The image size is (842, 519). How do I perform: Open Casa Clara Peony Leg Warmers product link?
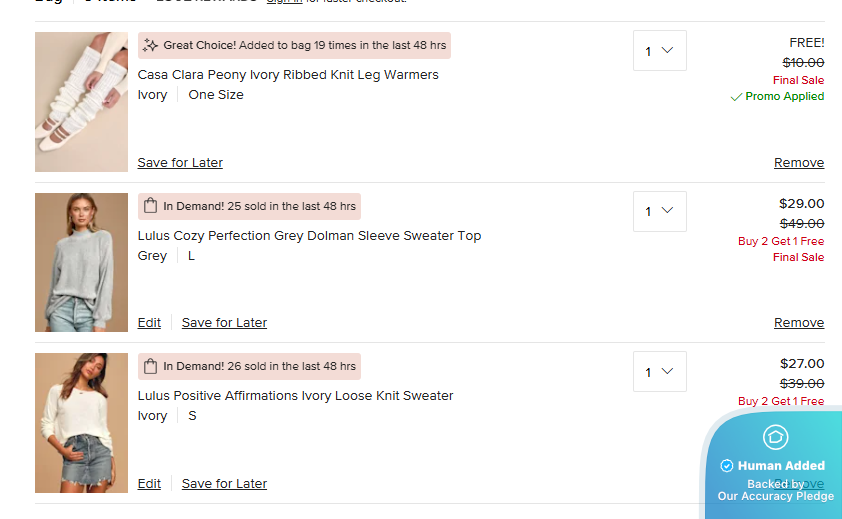tap(288, 75)
